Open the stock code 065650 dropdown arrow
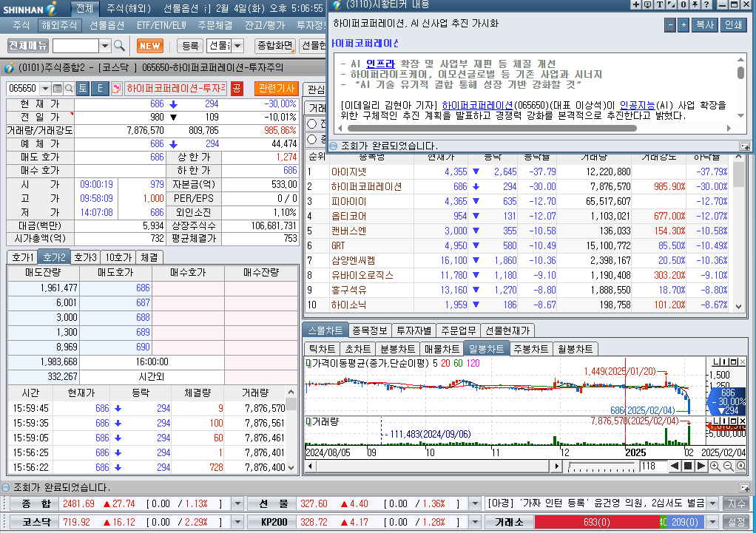Screen dimensions: 756x533 (x=45, y=88)
